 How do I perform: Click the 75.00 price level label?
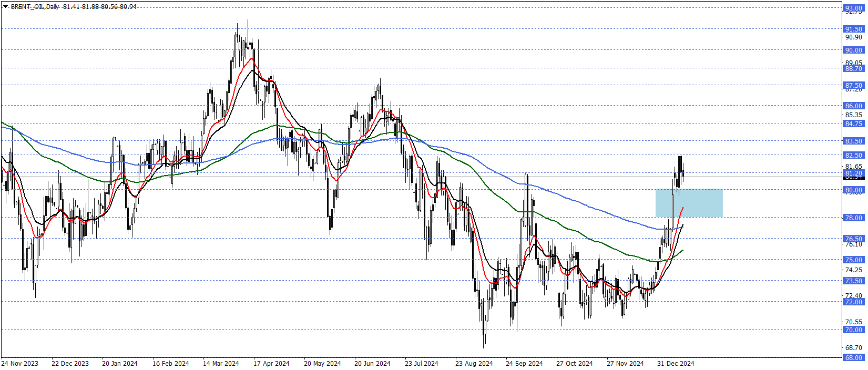tap(853, 260)
